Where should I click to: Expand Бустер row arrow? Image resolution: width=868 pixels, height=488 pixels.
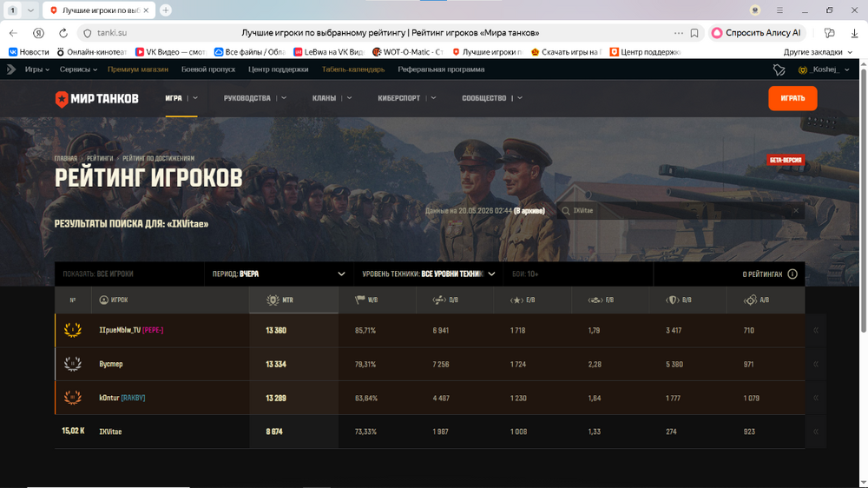point(815,364)
